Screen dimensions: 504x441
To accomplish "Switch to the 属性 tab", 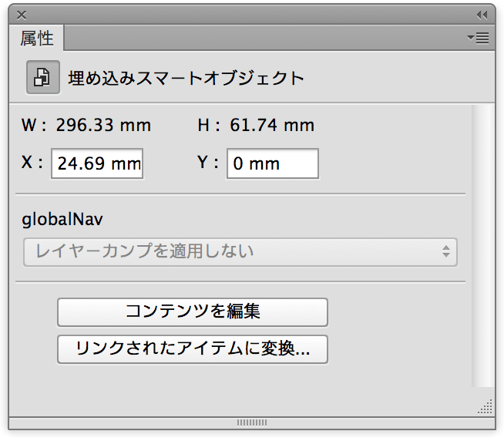I will pyautogui.click(x=37, y=38).
